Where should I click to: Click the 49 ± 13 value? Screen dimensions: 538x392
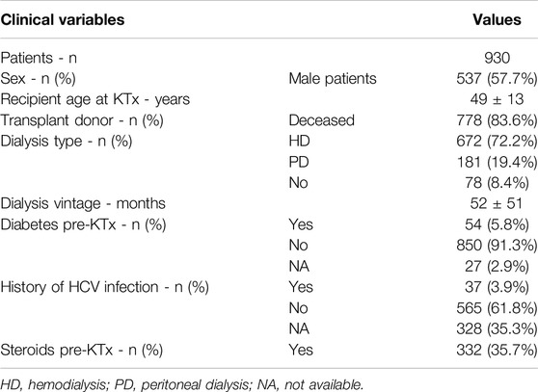(x=497, y=100)
